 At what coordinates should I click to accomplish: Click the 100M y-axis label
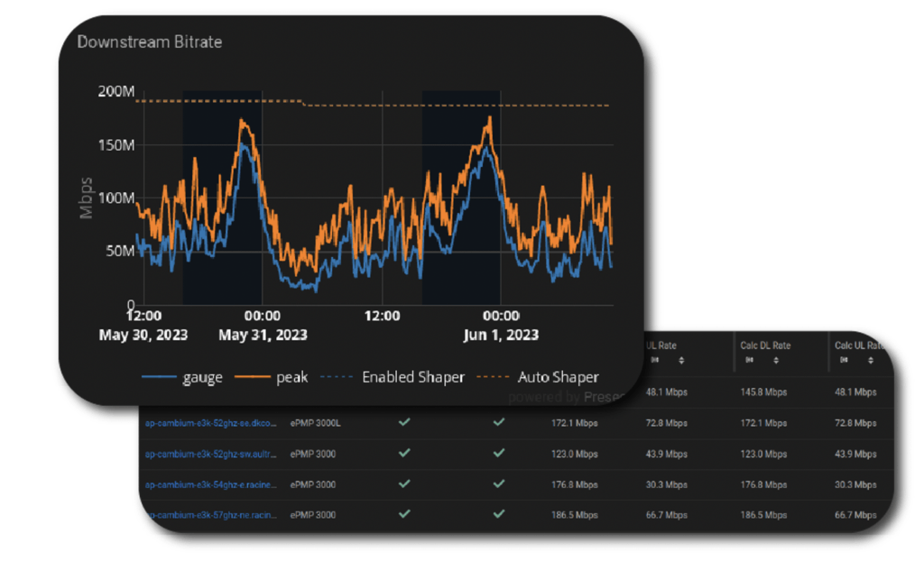point(116,198)
